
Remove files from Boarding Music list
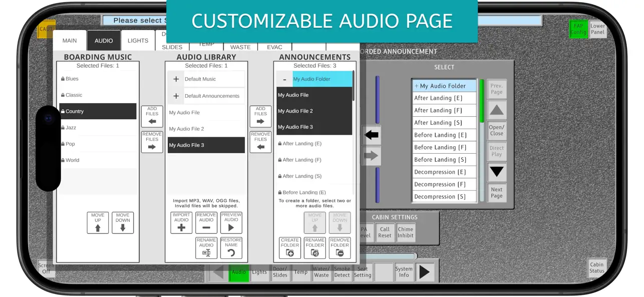point(152,142)
